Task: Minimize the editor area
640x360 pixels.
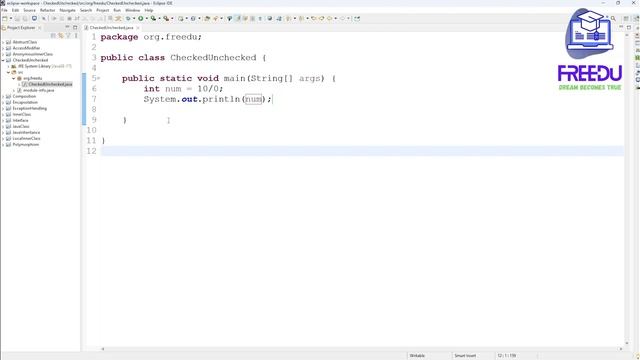Action: pyautogui.click(x=621, y=27)
